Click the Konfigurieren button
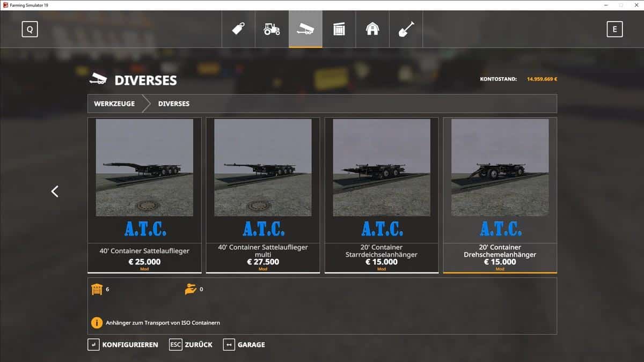Screen dimensions: 644x362 123,345
